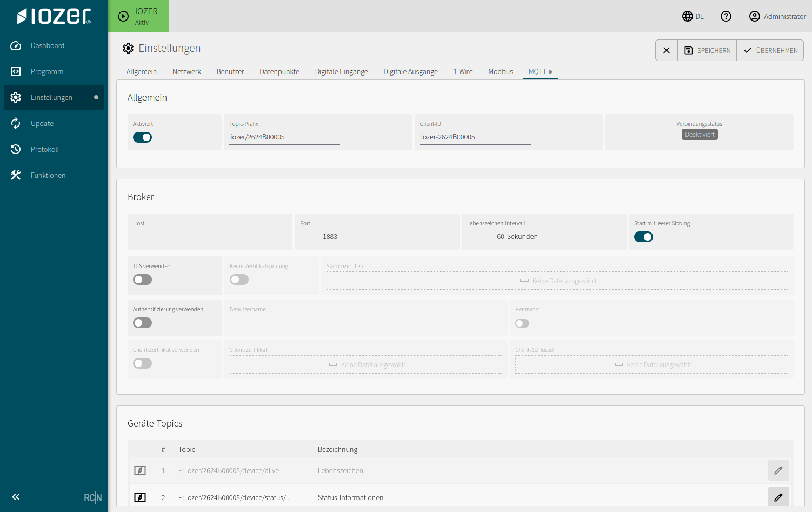The width and height of the screenshot is (812, 512).
Task: Switch to the Netzwerk tab
Action: pos(187,71)
